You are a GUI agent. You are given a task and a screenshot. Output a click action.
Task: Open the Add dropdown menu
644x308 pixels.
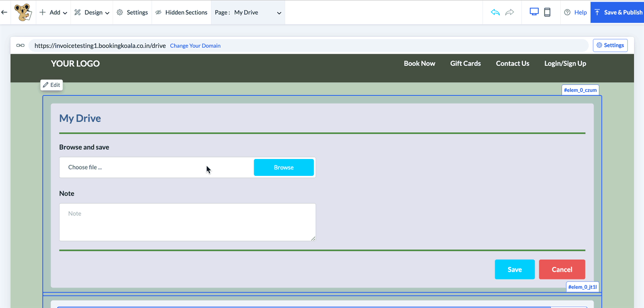tap(54, 12)
